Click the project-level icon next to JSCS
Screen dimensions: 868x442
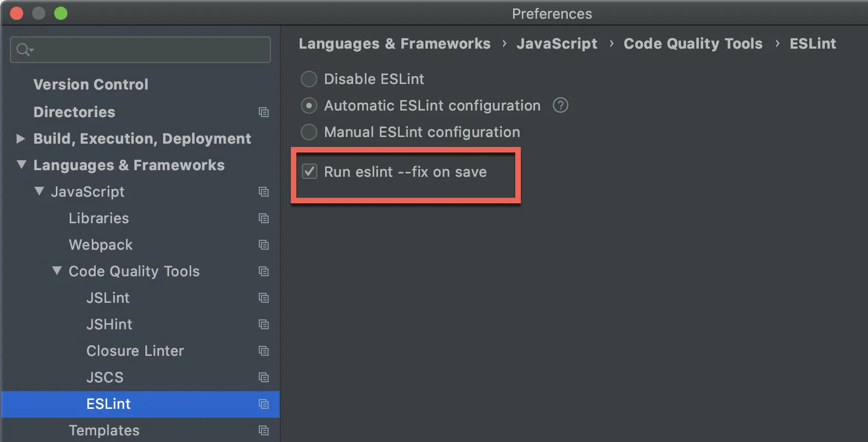tap(264, 377)
